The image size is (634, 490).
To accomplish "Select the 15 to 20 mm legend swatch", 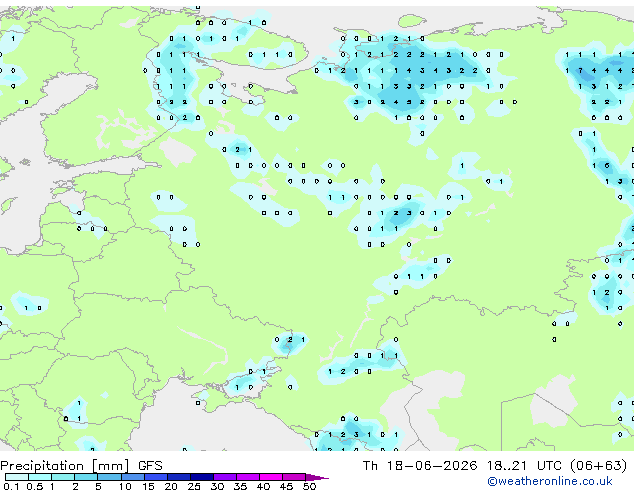I will [156, 477].
